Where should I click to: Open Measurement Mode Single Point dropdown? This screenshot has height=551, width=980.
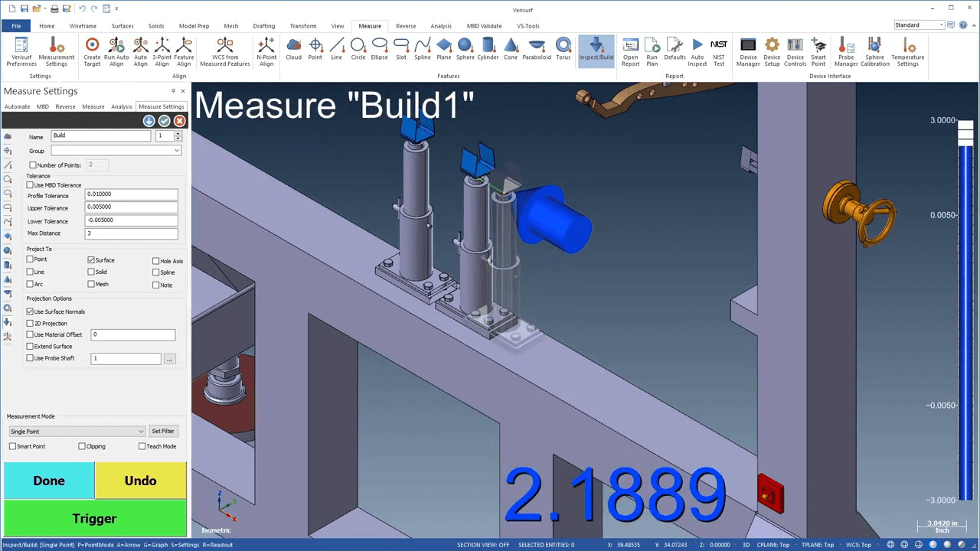76,432
